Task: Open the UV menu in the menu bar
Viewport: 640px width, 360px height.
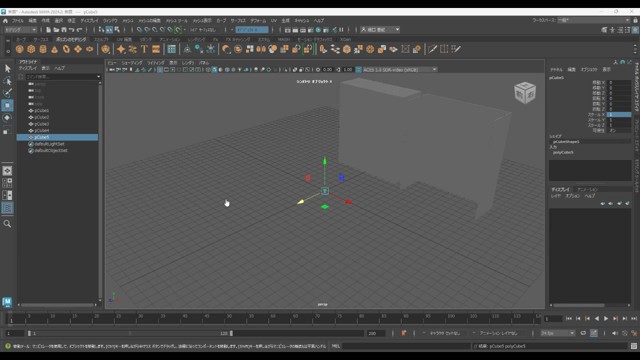Action: pos(273,20)
